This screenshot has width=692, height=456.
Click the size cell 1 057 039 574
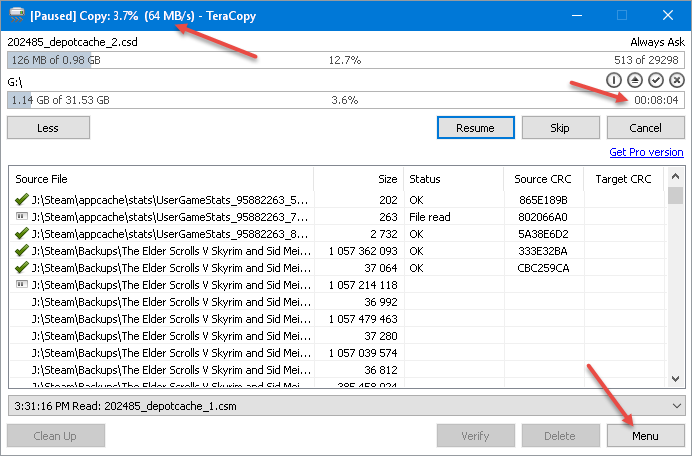point(363,353)
